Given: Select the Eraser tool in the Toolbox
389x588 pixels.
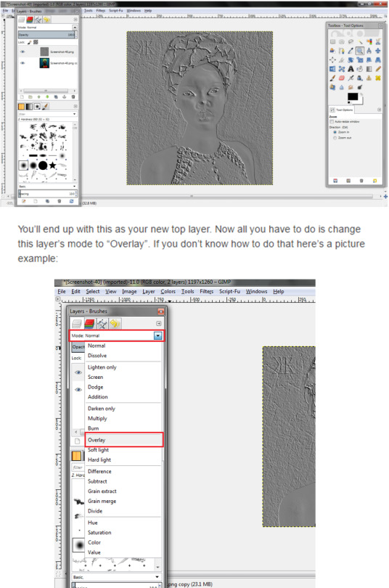Looking at the screenshot, I should [x=342, y=78].
